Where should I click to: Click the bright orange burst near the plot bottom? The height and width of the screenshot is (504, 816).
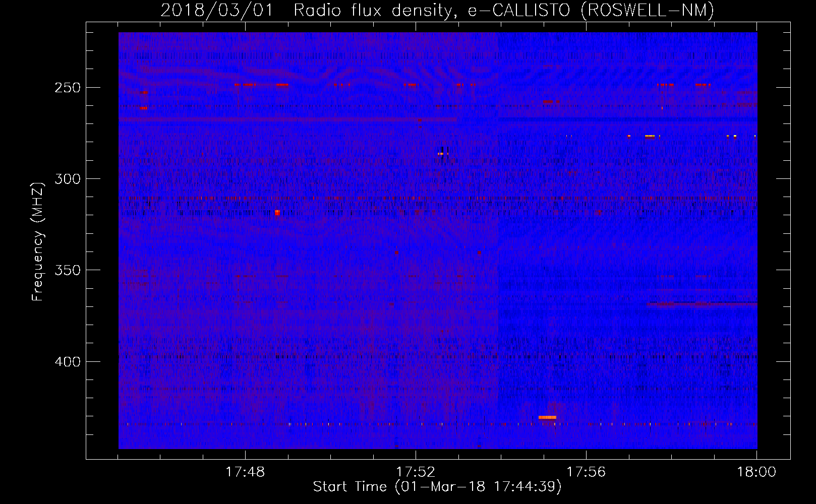pyautogui.click(x=547, y=417)
